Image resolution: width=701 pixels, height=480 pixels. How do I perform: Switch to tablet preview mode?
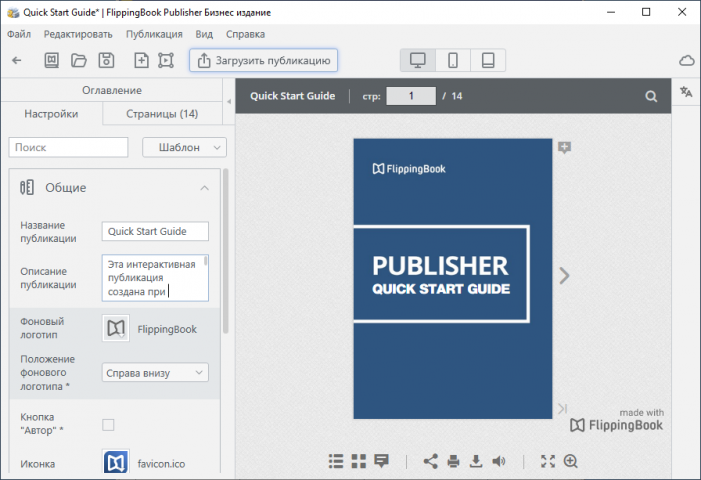488,60
